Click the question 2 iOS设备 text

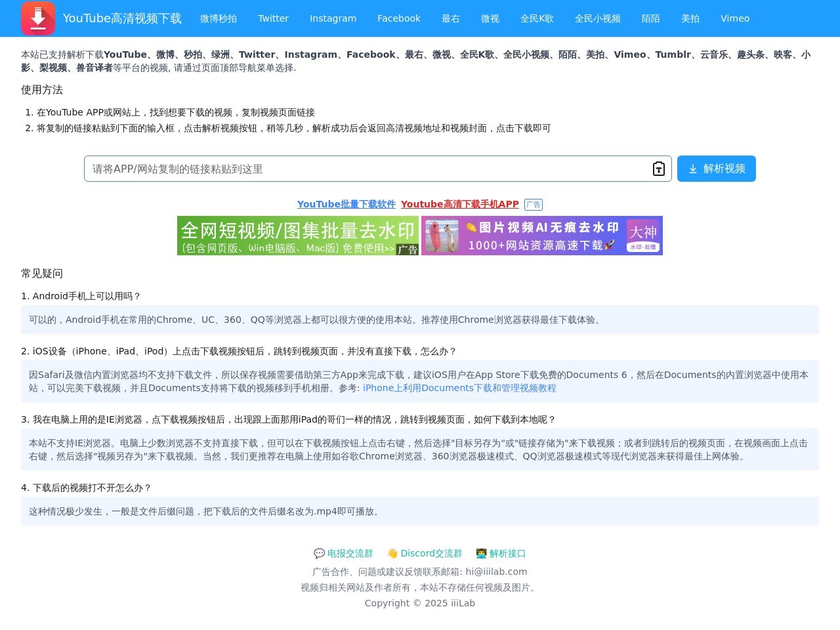click(239, 351)
